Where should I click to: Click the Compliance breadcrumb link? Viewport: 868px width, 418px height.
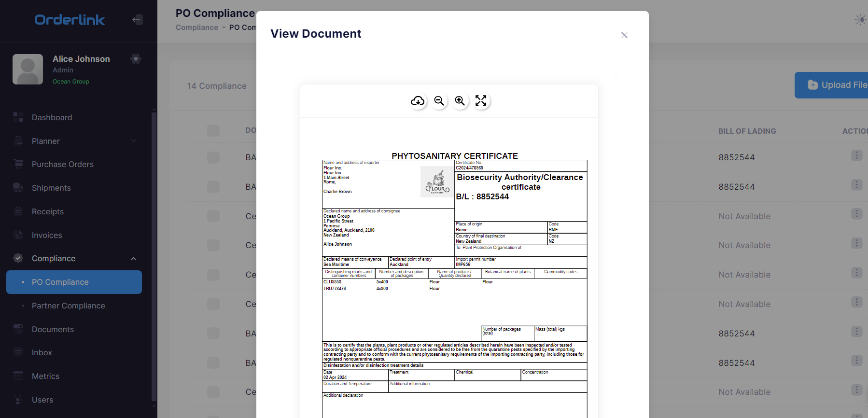click(x=197, y=28)
